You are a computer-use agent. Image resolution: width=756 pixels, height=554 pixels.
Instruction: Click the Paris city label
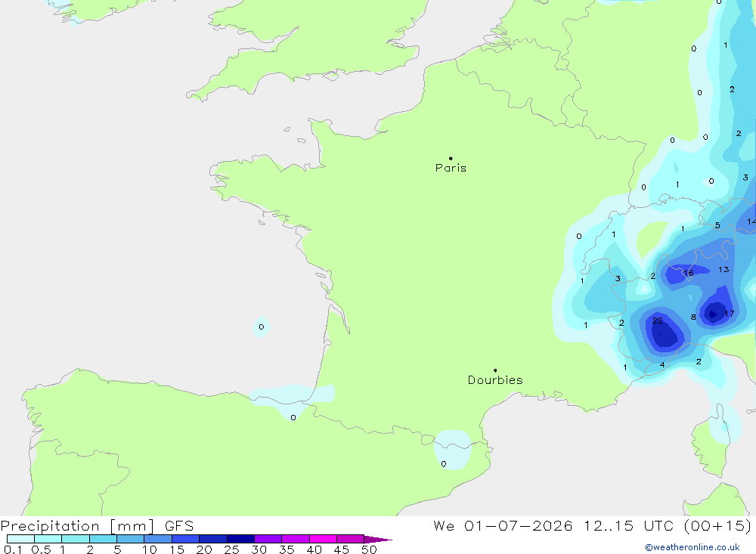pyautogui.click(x=451, y=168)
